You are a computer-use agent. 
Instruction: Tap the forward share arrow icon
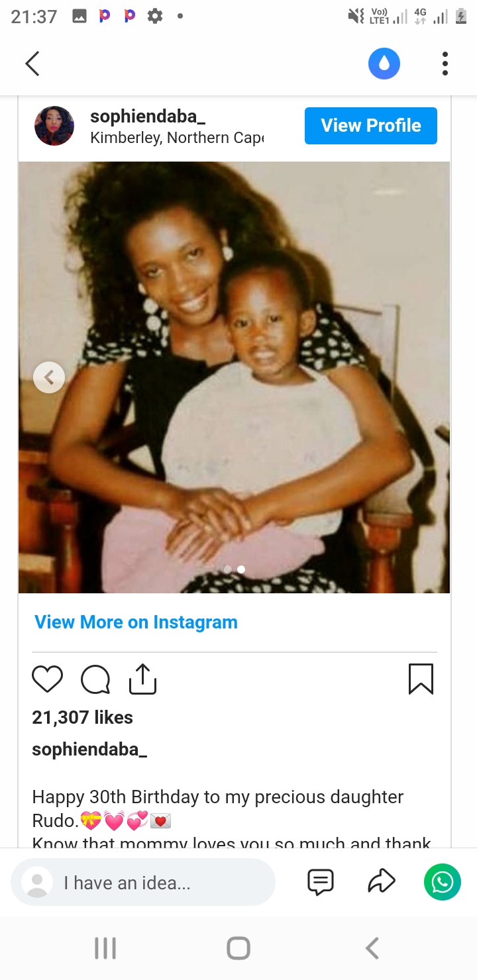[x=382, y=882]
